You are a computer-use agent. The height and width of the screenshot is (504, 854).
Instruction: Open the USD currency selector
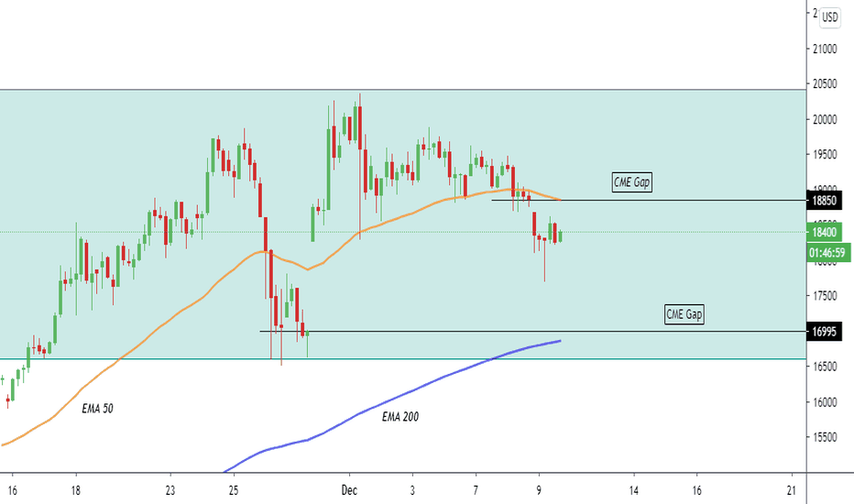coord(829,16)
